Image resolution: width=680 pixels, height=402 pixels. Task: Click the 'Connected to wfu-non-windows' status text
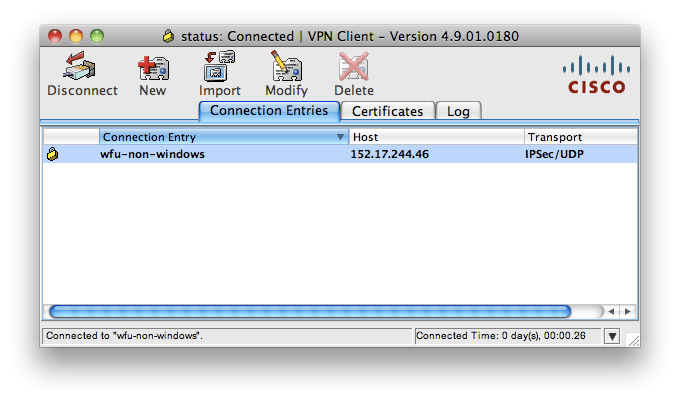(x=124, y=336)
